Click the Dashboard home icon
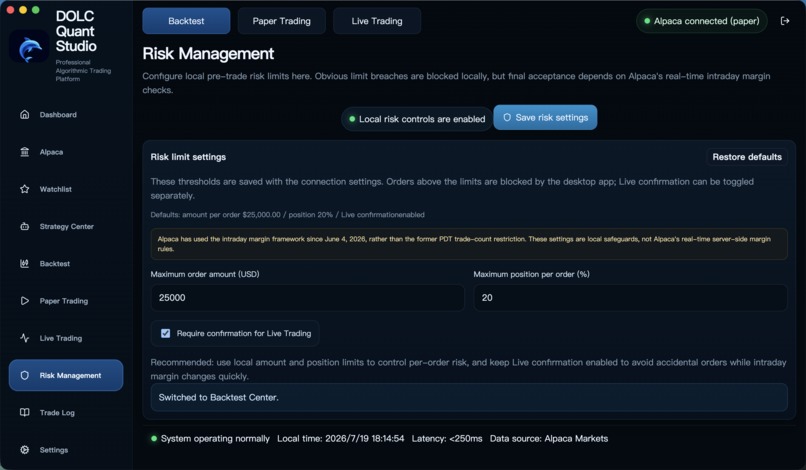Image resolution: width=806 pixels, height=470 pixels. tap(24, 114)
